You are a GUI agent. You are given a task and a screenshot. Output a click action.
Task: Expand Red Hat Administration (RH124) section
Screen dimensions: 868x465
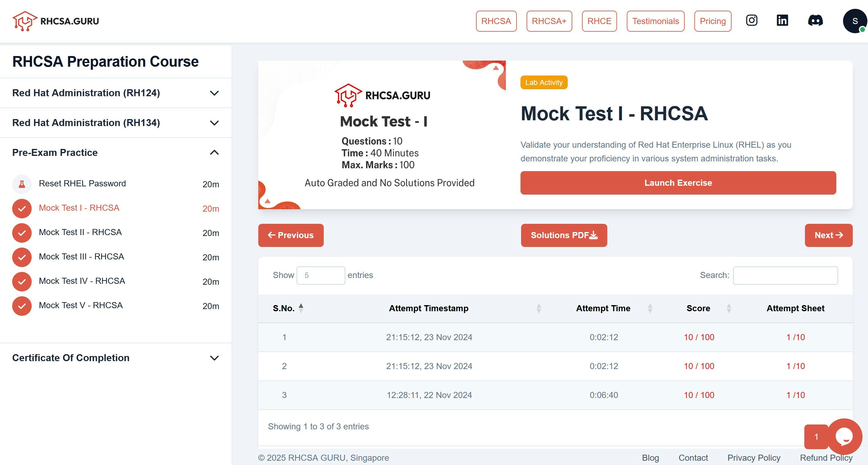click(x=115, y=93)
